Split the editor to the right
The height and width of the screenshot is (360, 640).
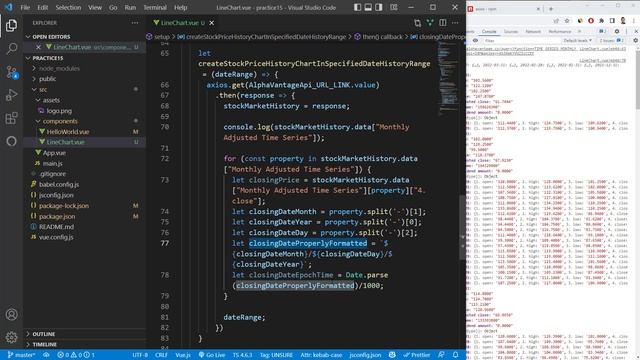[442, 23]
